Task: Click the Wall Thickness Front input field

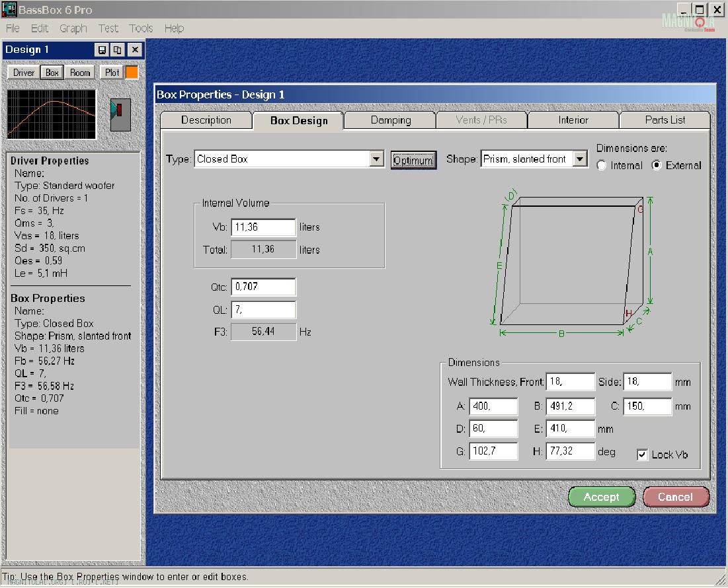Action: (570, 382)
